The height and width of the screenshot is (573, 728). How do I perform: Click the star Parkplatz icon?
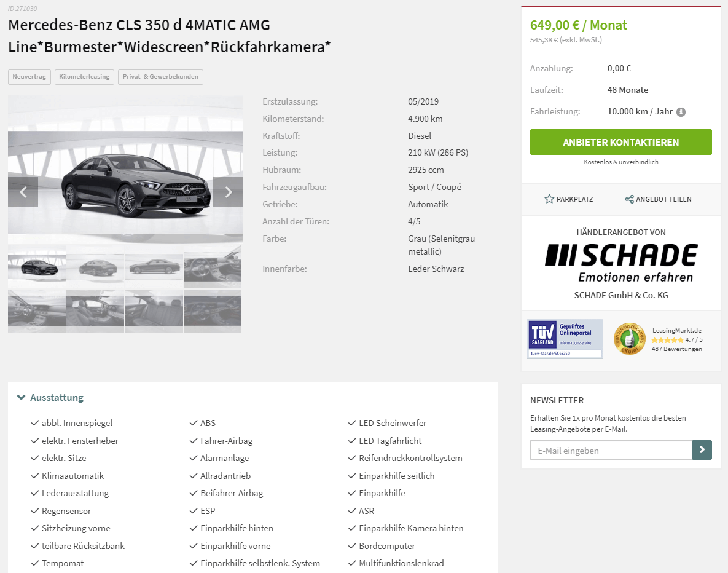549,199
